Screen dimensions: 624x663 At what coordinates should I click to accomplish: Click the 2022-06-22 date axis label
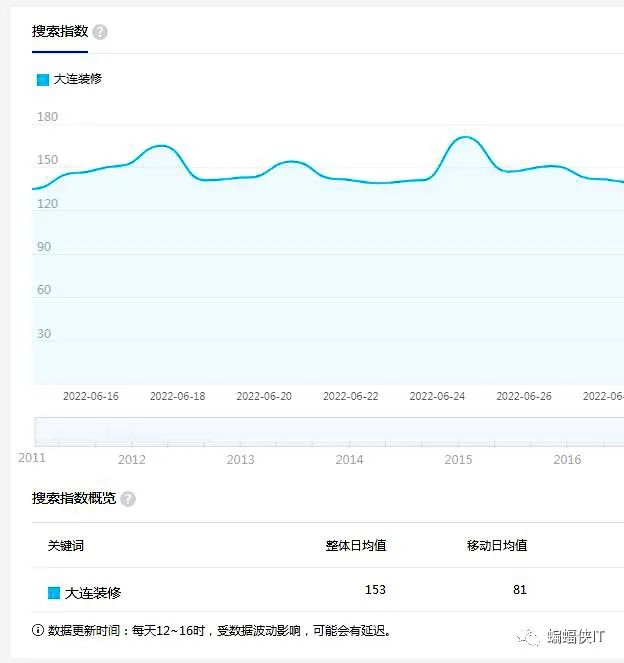(350, 396)
